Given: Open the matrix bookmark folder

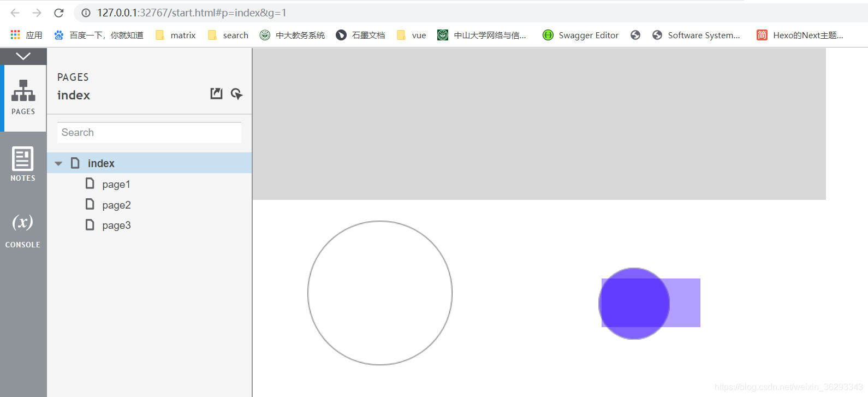Looking at the screenshot, I should pyautogui.click(x=176, y=35).
